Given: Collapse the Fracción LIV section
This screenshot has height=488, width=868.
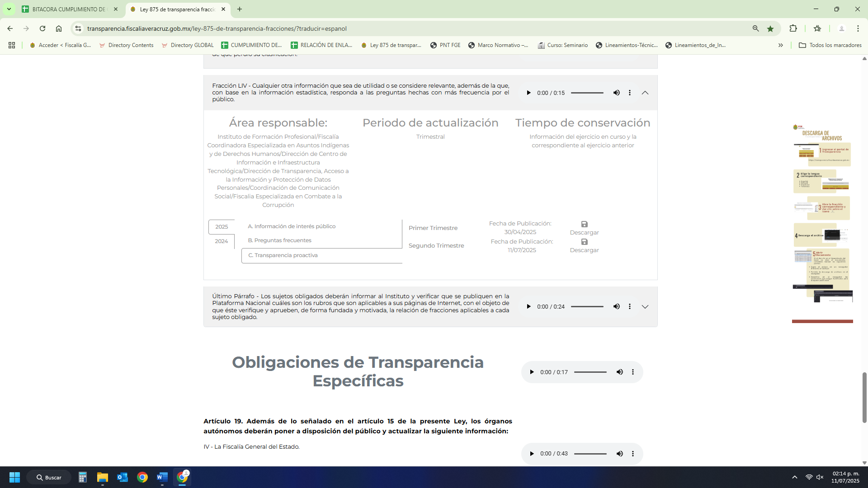Looking at the screenshot, I should click(x=645, y=93).
